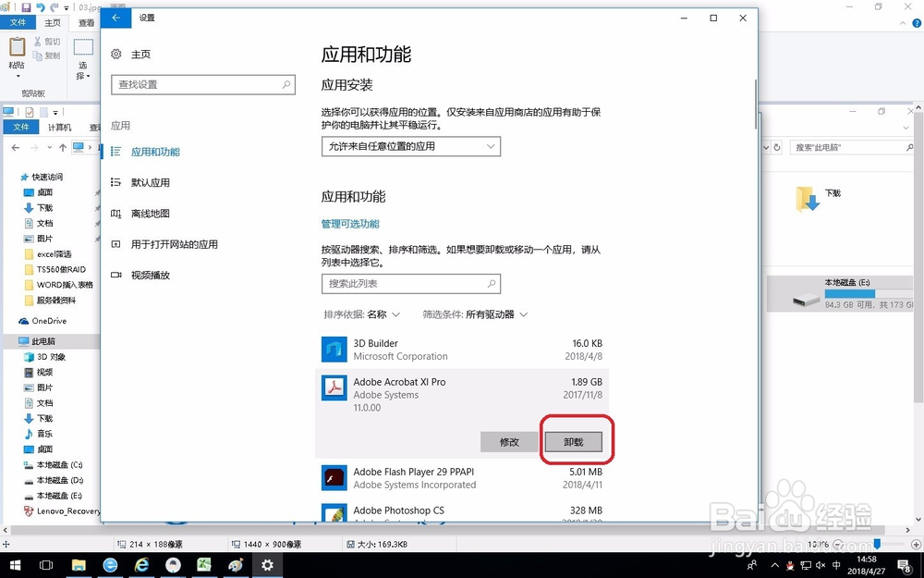Click Paste (粘贴) icon in Paint ribbon
The height and width of the screenshot is (578, 924).
(x=17, y=46)
